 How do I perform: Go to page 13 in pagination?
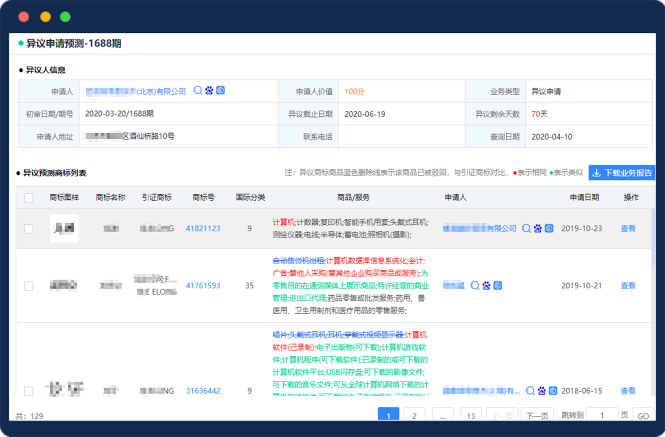tap(471, 415)
